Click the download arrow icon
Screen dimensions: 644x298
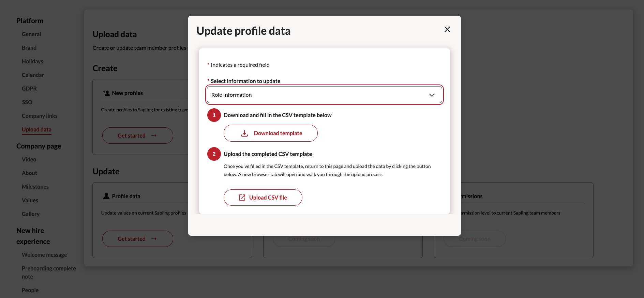pyautogui.click(x=244, y=133)
